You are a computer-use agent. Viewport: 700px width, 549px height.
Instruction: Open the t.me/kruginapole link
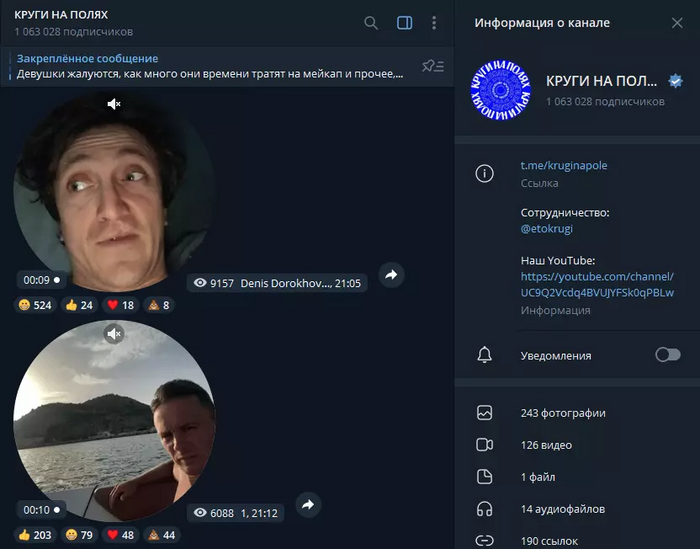coord(563,165)
